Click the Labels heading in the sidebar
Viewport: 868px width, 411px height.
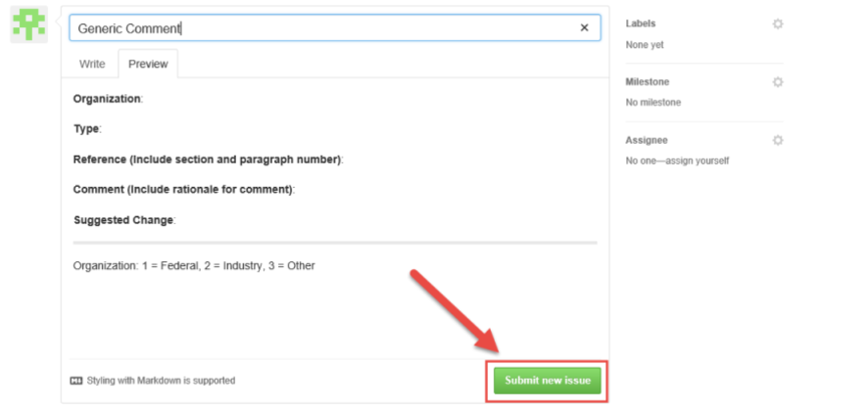pyautogui.click(x=641, y=23)
